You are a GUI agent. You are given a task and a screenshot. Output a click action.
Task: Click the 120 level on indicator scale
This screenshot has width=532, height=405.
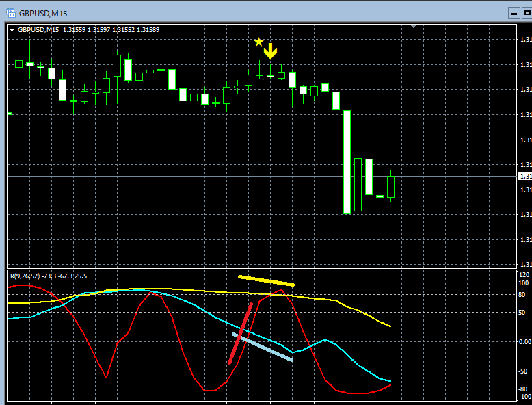point(524,275)
